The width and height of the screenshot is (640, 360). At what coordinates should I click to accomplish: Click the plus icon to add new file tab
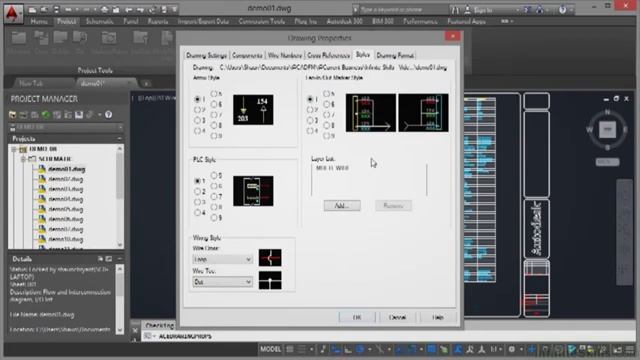pyautogui.click(x=146, y=83)
